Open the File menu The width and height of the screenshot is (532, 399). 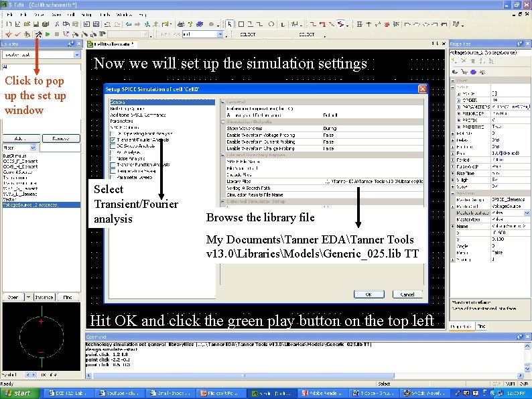click(9, 15)
